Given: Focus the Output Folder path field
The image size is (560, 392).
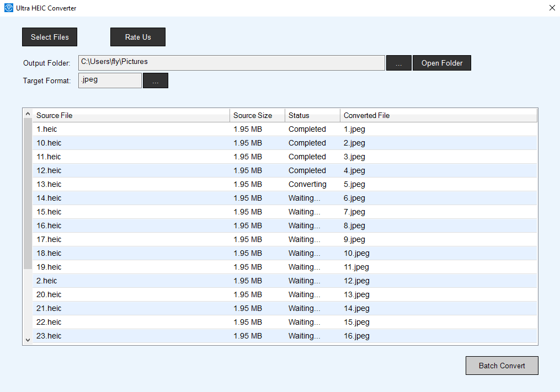Looking at the screenshot, I should point(231,63).
